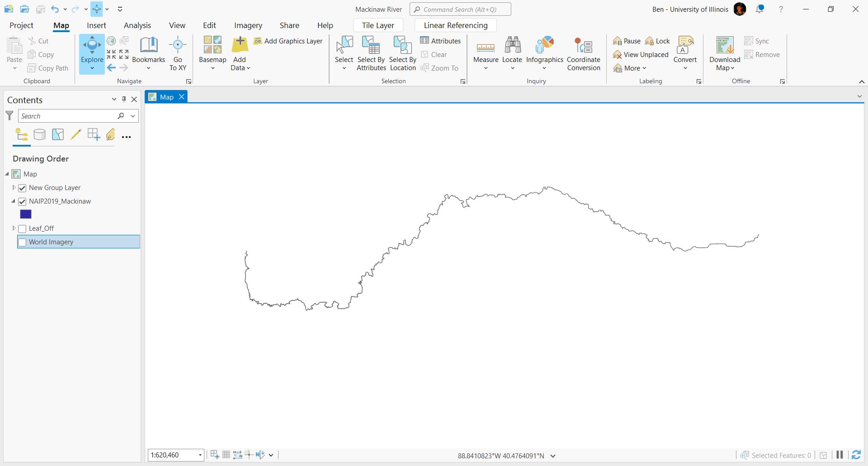Open the Imagery ribbon tab

click(x=248, y=25)
